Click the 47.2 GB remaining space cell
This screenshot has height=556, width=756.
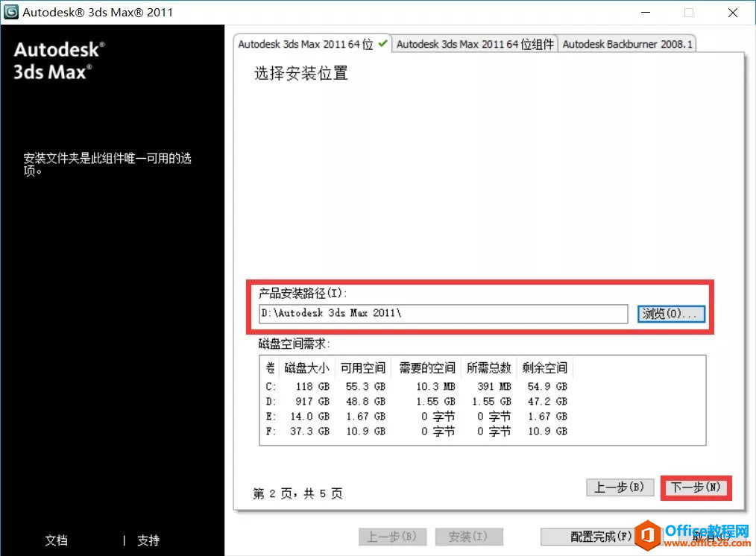point(547,402)
